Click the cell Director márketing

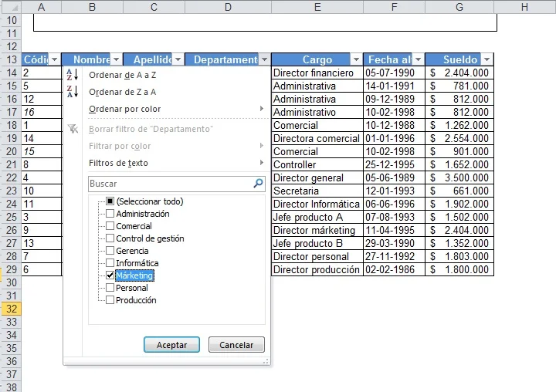tap(317, 230)
